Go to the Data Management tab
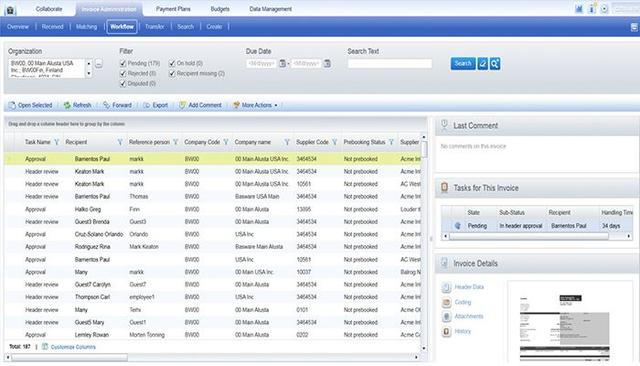The image size is (640, 366). [271, 9]
